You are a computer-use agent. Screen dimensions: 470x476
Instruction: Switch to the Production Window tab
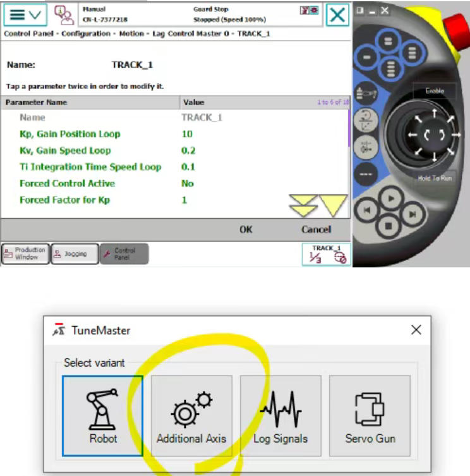click(25, 253)
